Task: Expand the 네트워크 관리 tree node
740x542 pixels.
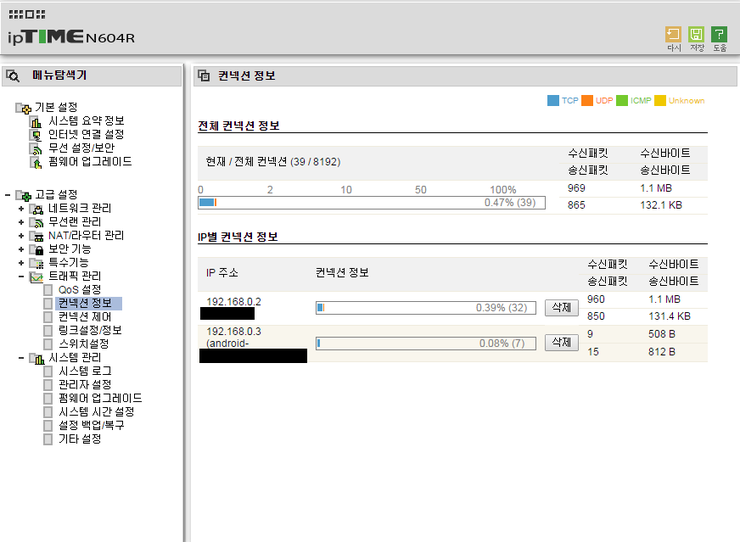Action: coord(21,209)
